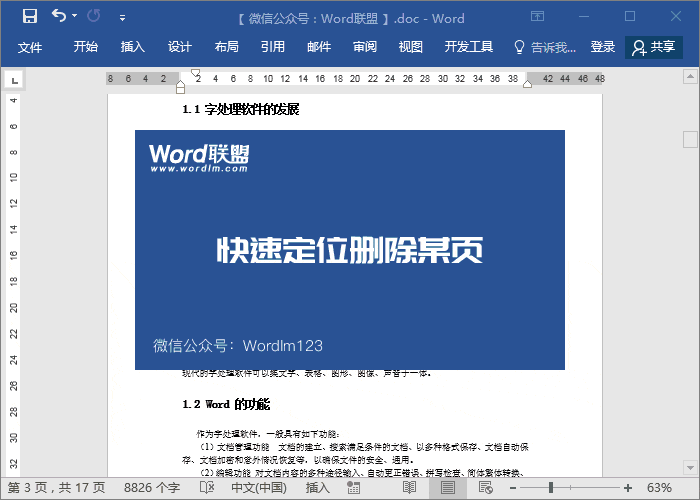Screen dimensions: 700x500
Task: Open the 文件 menu tab
Action: pyautogui.click(x=30, y=47)
